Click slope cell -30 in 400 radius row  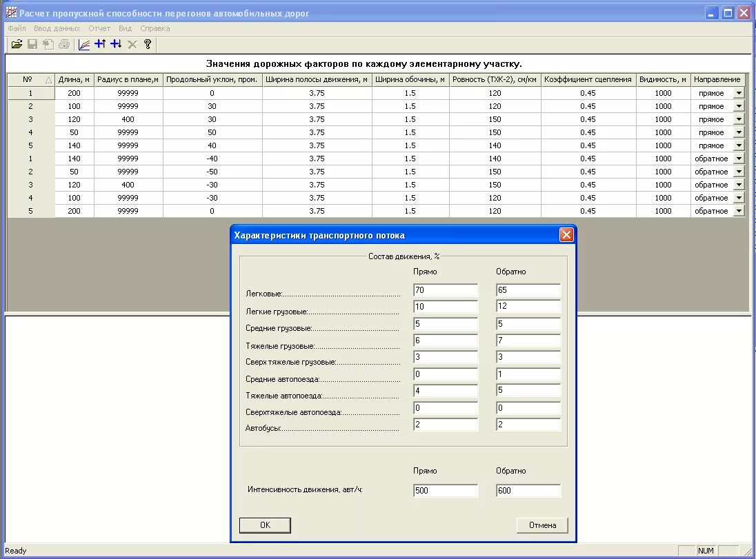(x=212, y=185)
